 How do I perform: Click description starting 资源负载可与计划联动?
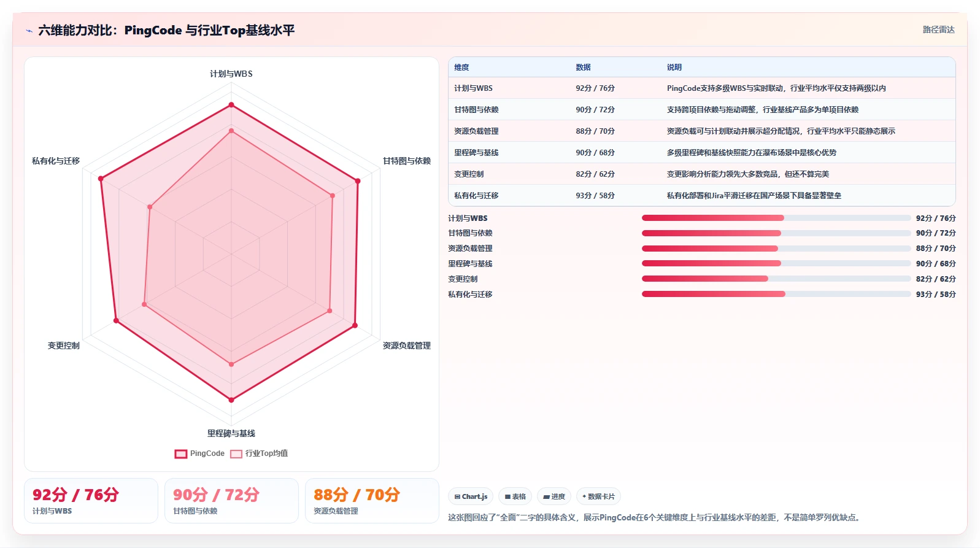tap(781, 131)
